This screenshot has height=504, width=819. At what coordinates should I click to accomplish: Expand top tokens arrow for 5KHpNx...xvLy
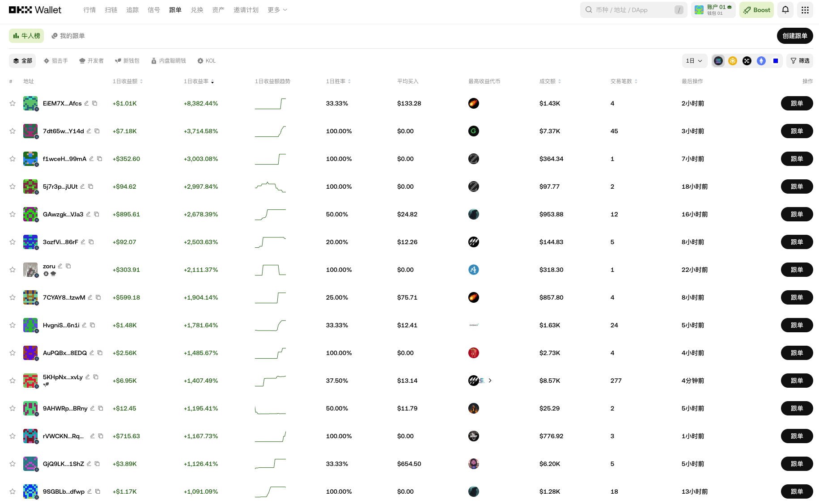490,381
